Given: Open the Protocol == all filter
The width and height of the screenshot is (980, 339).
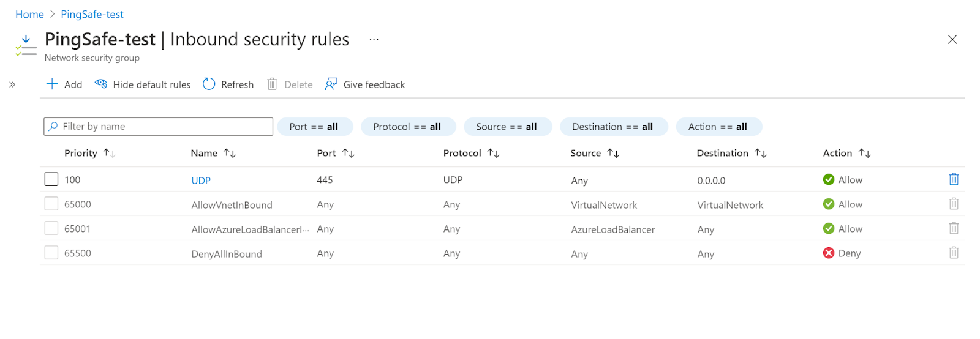Looking at the screenshot, I should click(x=408, y=127).
